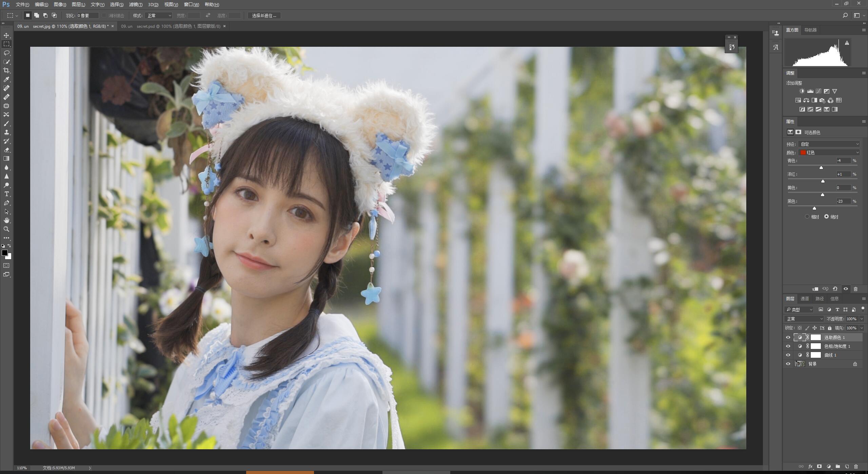Hide the 曲线 1 layer

click(788, 355)
